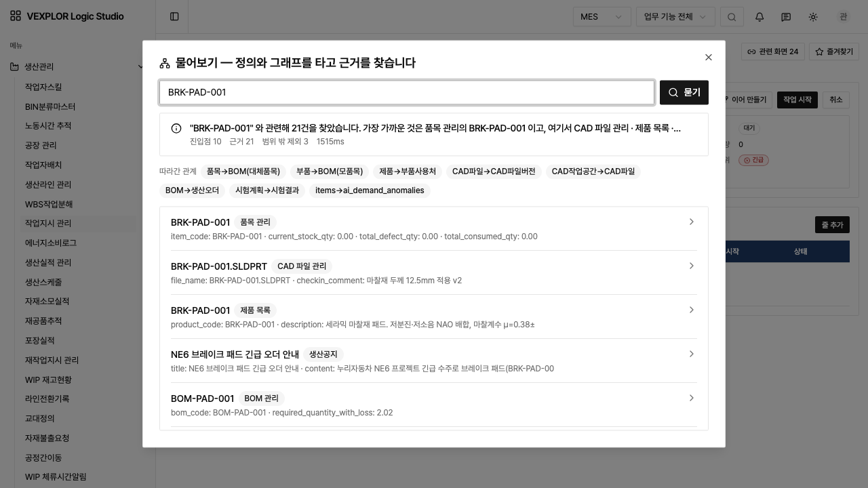Open the 업무 기능 전체 dropdown
Viewport: 868px width, 488px height.
675,17
